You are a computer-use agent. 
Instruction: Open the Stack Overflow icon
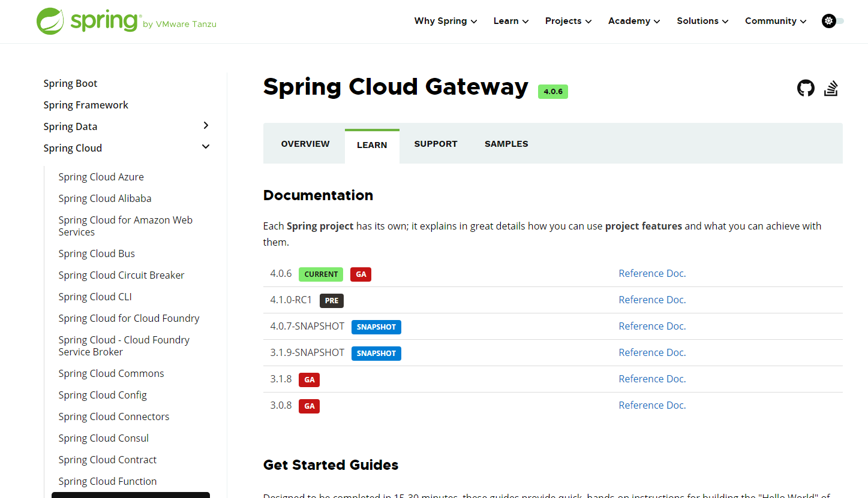tap(831, 89)
